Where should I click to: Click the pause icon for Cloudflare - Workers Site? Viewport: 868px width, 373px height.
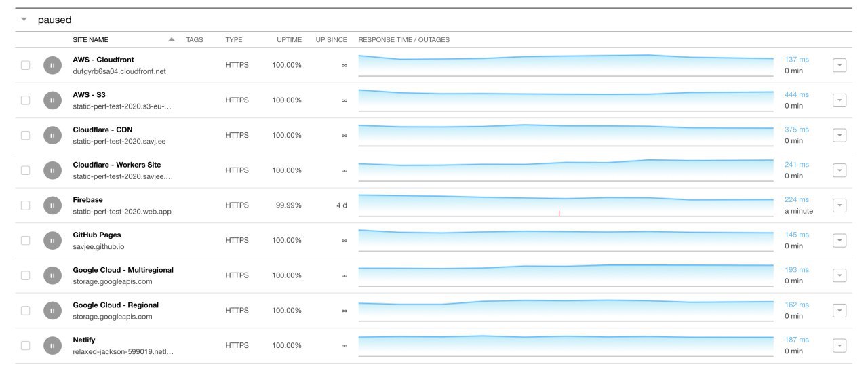(52, 170)
